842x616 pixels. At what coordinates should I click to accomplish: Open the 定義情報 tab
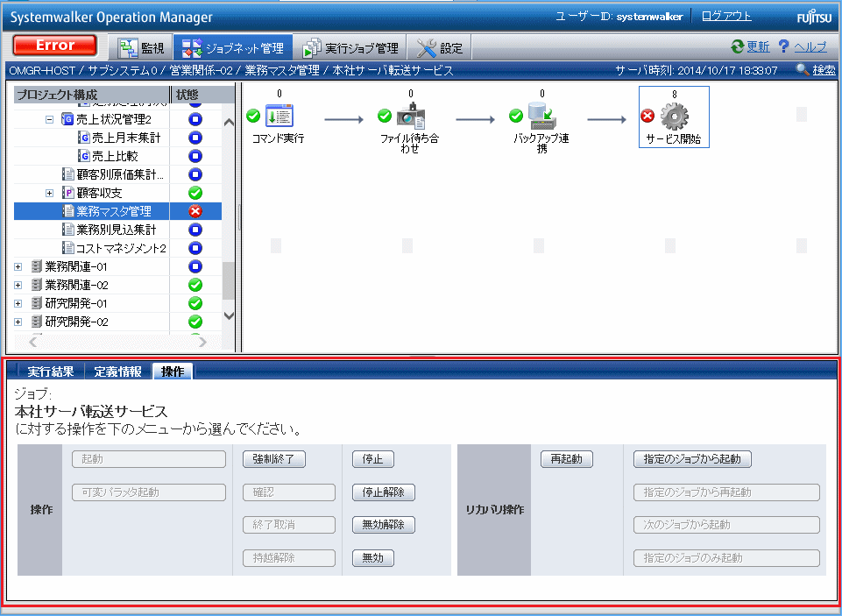click(x=117, y=372)
